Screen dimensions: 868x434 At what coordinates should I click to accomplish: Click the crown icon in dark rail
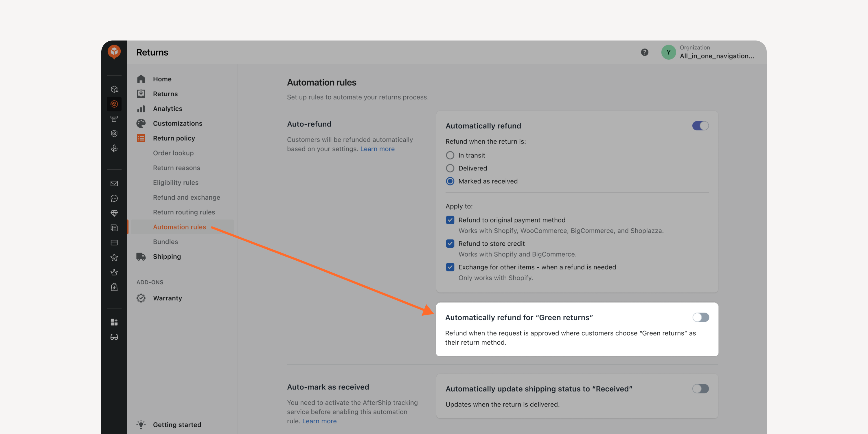click(114, 272)
